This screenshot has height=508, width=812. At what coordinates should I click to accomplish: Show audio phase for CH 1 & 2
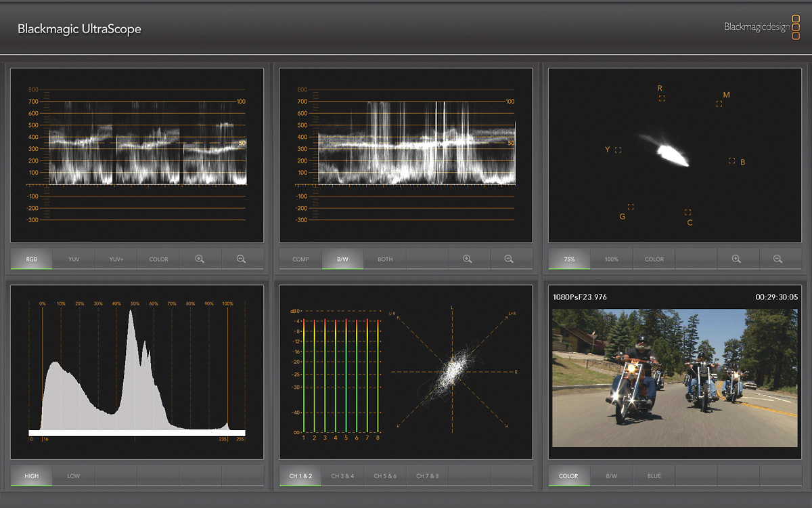pos(300,475)
